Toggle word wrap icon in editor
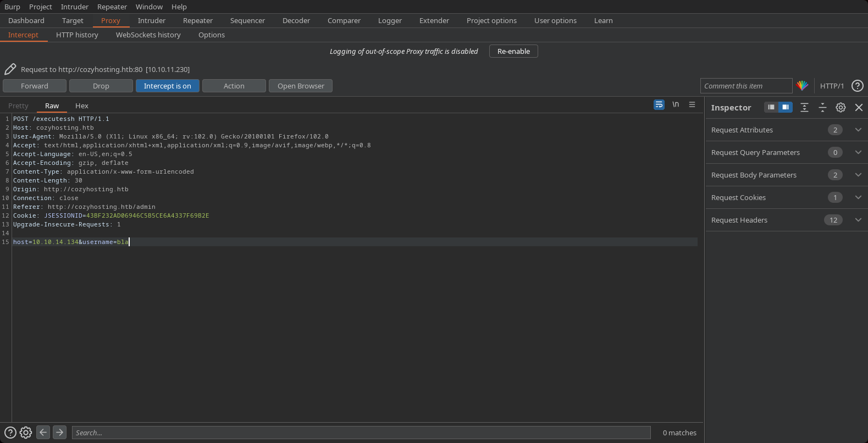868x443 pixels. tap(659, 104)
